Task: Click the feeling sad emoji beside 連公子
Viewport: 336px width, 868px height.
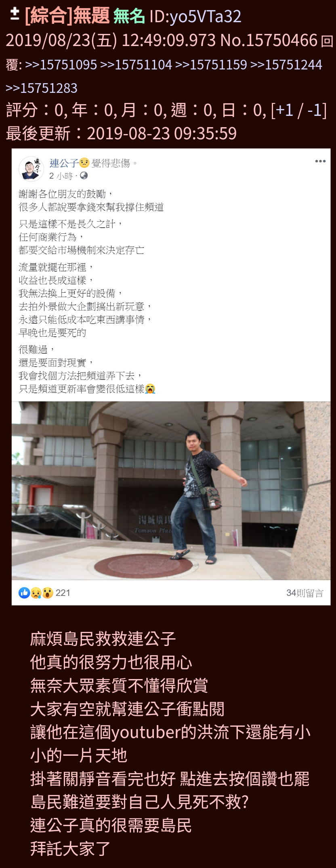Action: [84, 163]
